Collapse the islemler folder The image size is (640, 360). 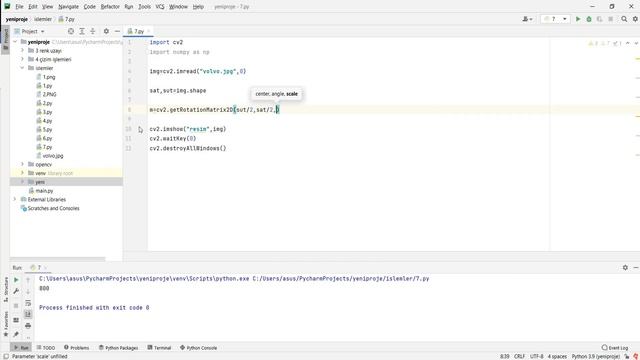point(22,68)
